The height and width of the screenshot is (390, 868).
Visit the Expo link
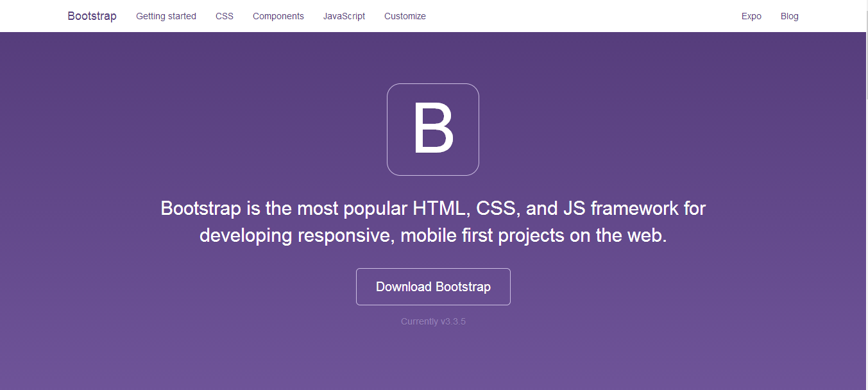[x=751, y=16]
